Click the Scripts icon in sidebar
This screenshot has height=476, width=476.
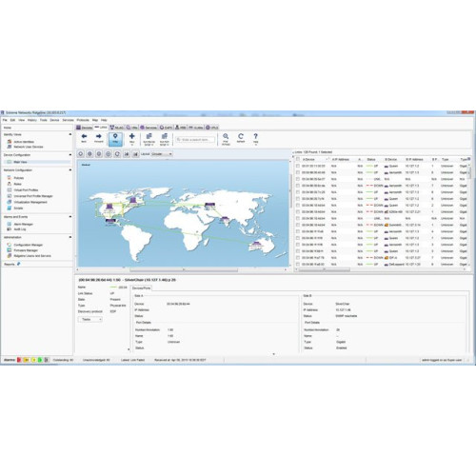(x=10, y=208)
